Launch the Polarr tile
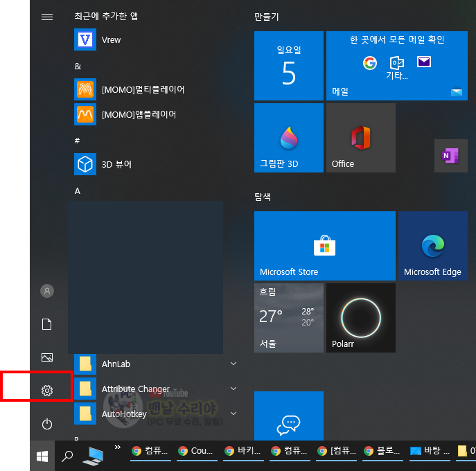Viewport: 476px width, 471px height. tap(361, 318)
